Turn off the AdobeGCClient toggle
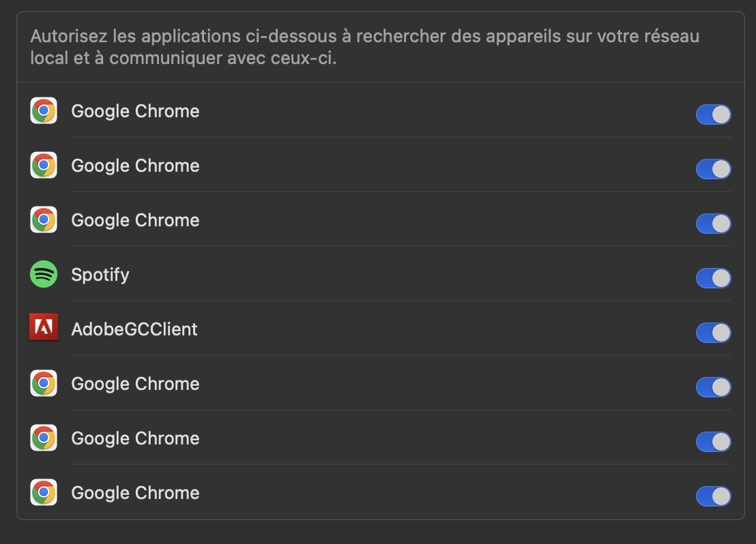The height and width of the screenshot is (544, 756). click(713, 333)
